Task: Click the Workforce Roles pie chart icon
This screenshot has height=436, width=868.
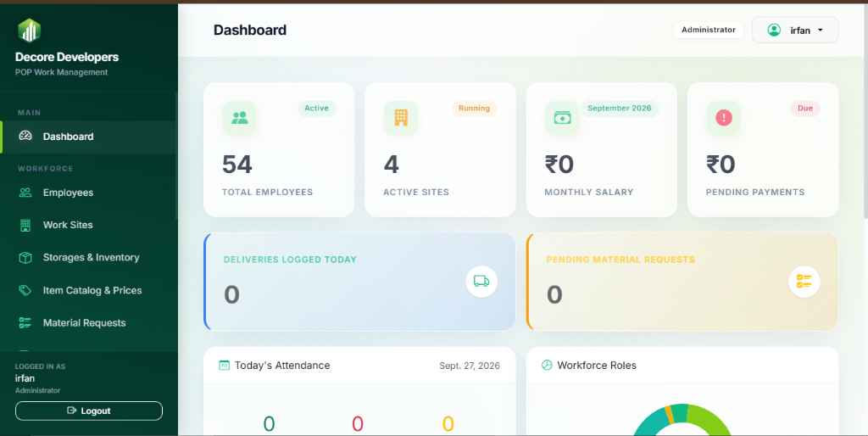Action: coord(547,365)
